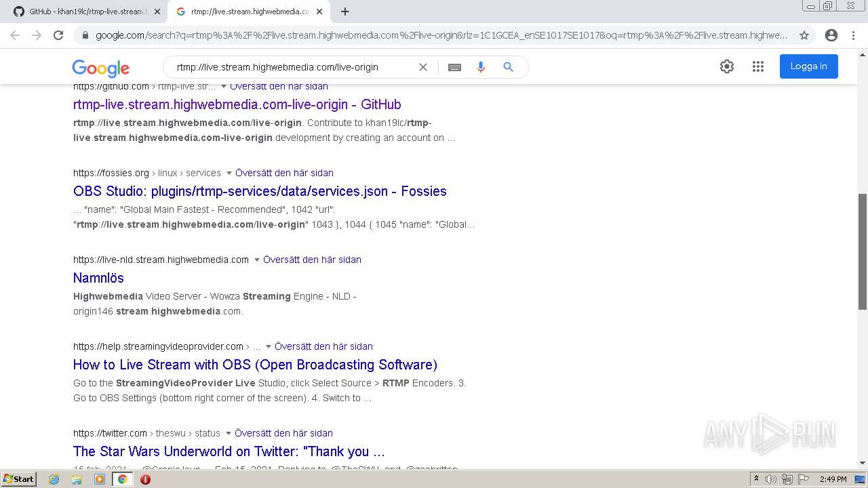Viewport: 868px width, 488px height.
Task: Close the GitHub tab
Action: pos(157,12)
